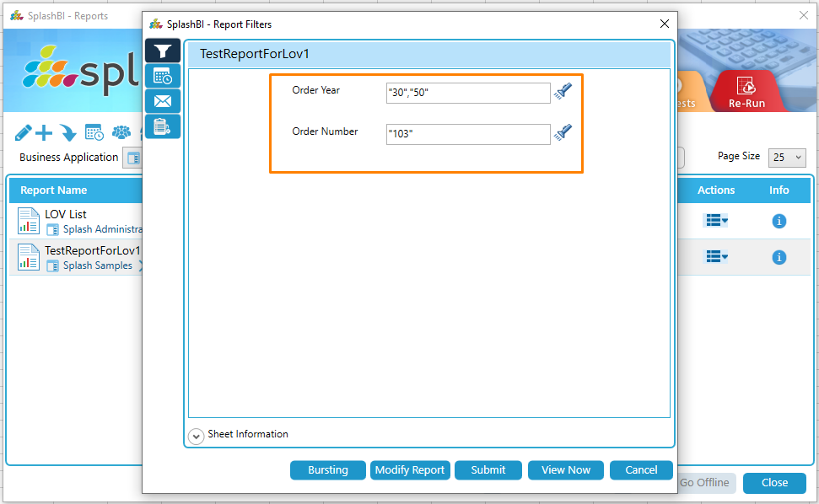Screen dimensions: 819x504
Task: Open the Page Size dropdown
Action: tap(787, 158)
